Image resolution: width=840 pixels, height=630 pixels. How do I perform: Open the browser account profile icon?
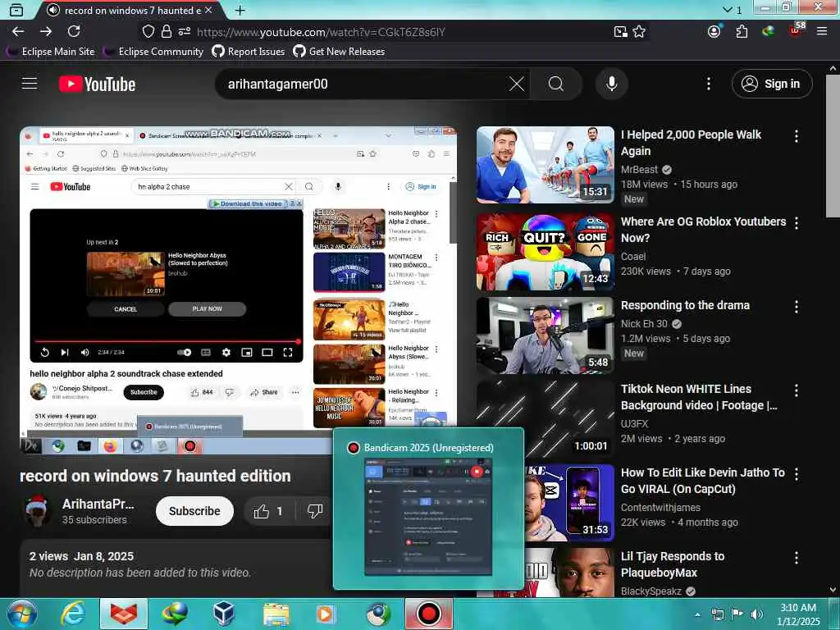coord(714,32)
